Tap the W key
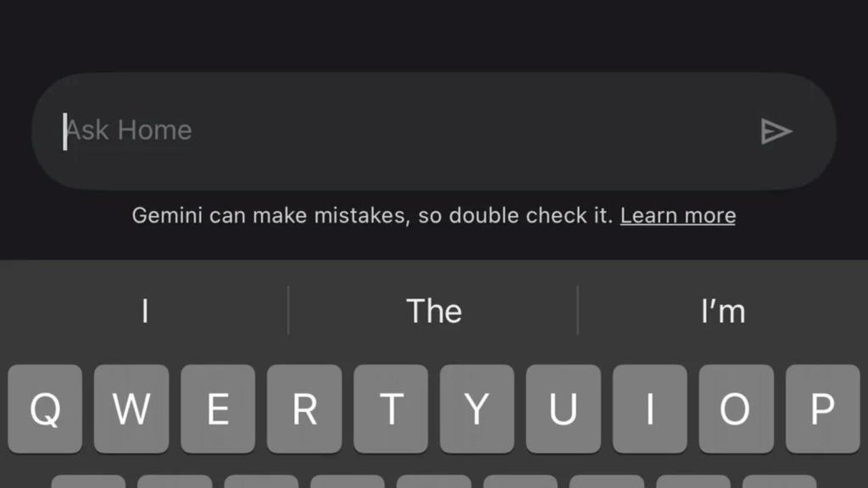 [131, 409]
